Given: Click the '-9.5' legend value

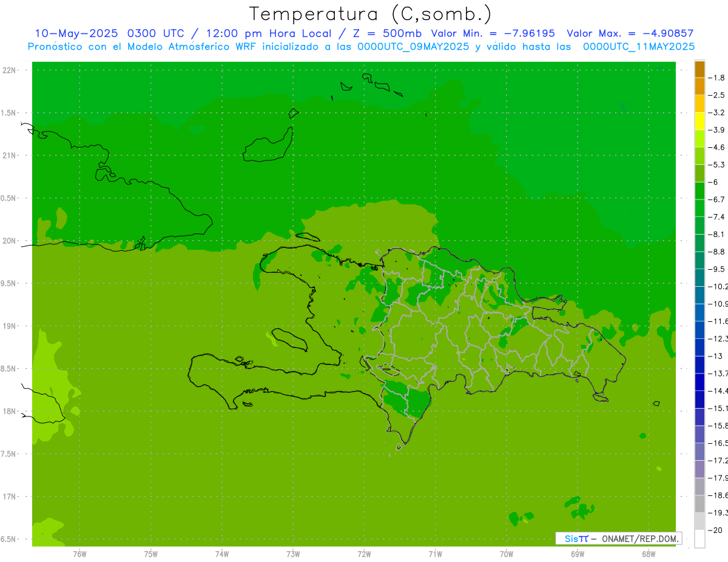Looking at the screenshot, I should pyautogui.click(x=718, y=269).
